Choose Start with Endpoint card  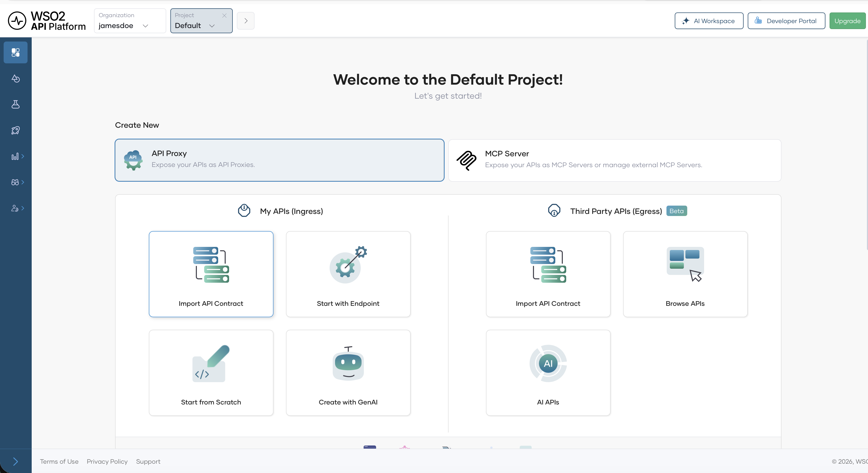coord(348,274)
